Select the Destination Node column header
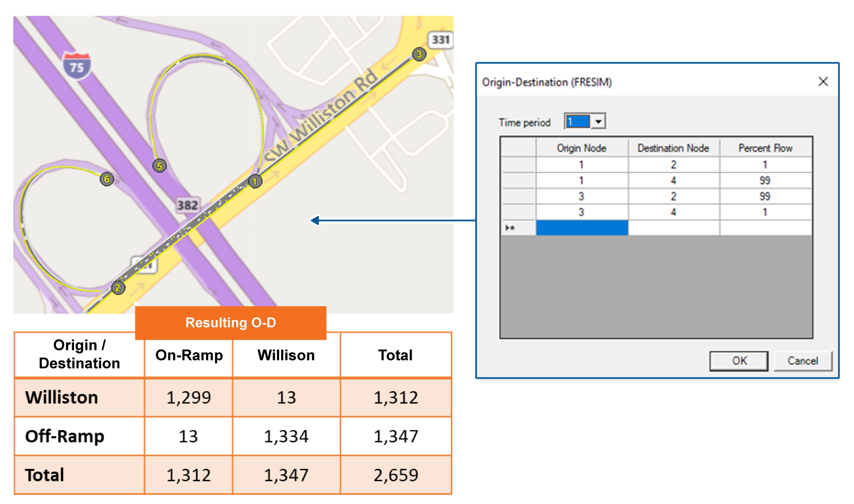Screen dimensions: 854x504 (674, 148)
